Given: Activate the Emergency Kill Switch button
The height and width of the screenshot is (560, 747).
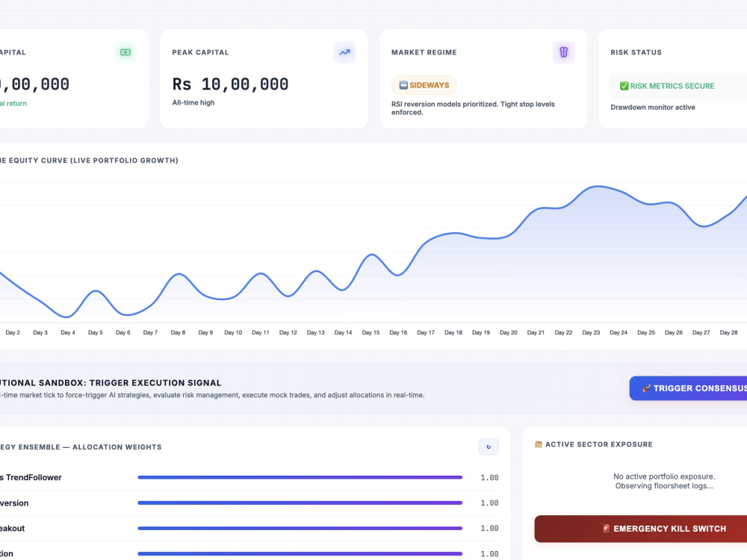Looking at the screenshot, I should 640,529.
